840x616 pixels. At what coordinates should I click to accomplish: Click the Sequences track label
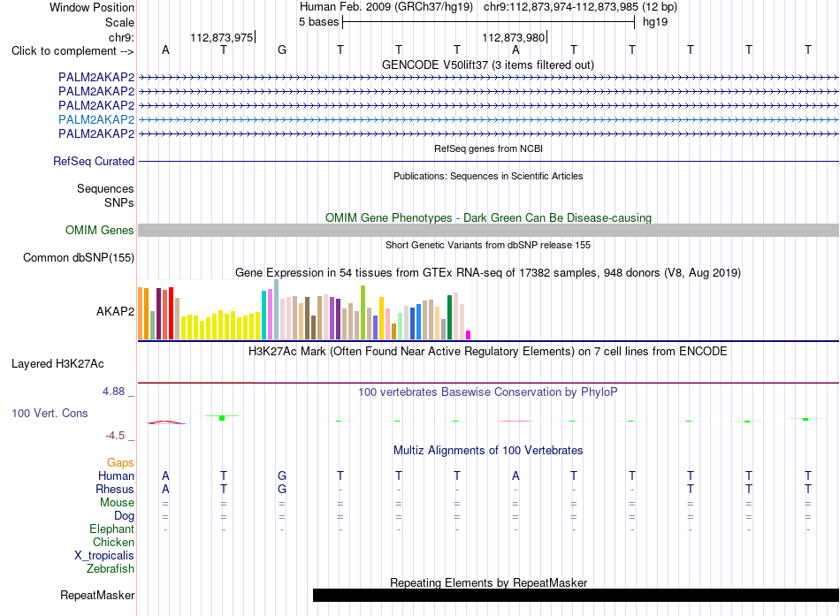(105, 188)
